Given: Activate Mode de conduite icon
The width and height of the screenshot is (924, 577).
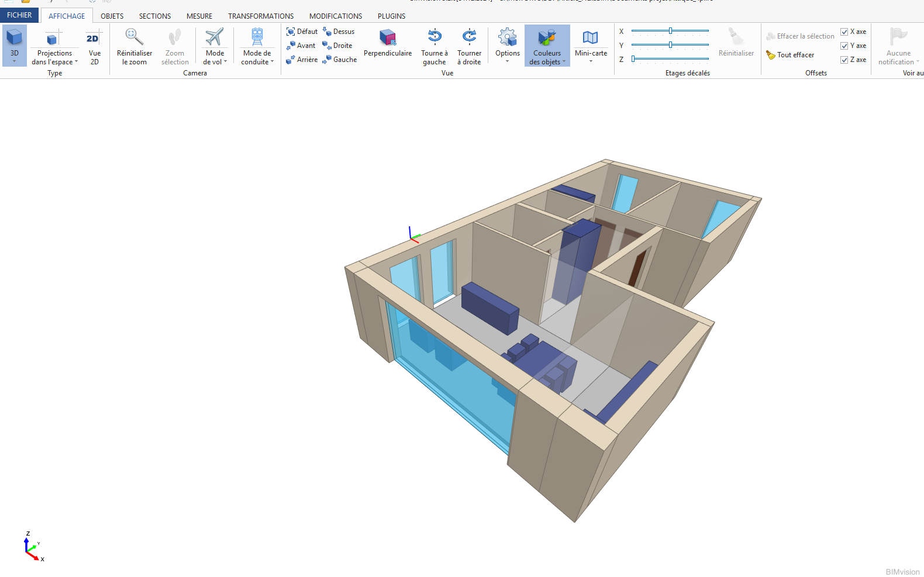Looking at the screenshot, I should [257, 37].
